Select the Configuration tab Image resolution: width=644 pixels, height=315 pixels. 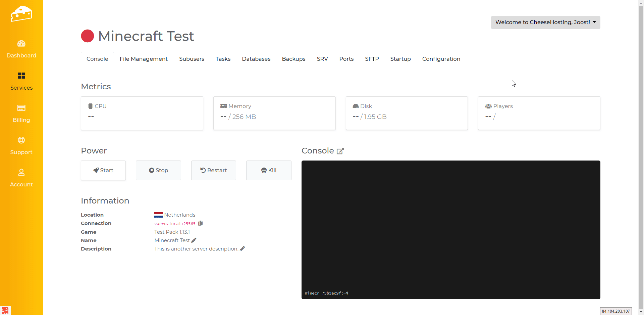(x=441, y=59)
